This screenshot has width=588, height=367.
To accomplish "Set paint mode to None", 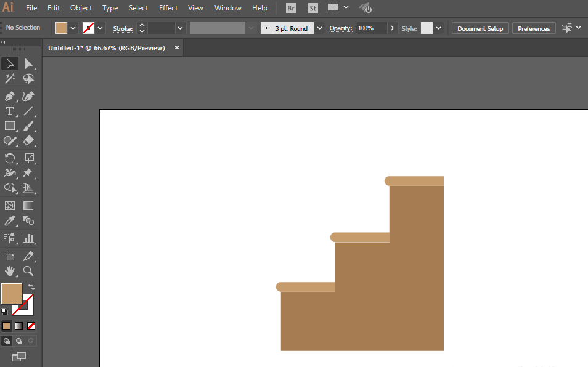I will [31, 326].
